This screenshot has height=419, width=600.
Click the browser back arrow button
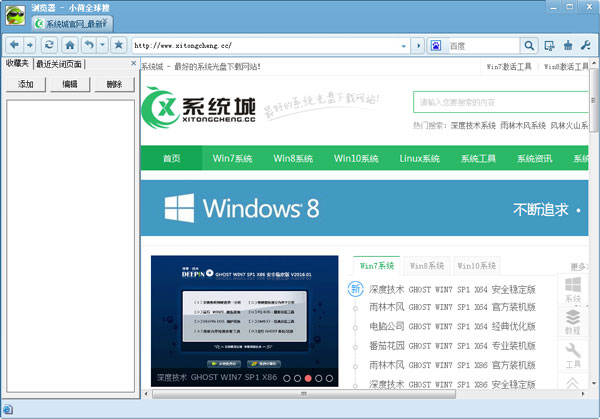15,45
